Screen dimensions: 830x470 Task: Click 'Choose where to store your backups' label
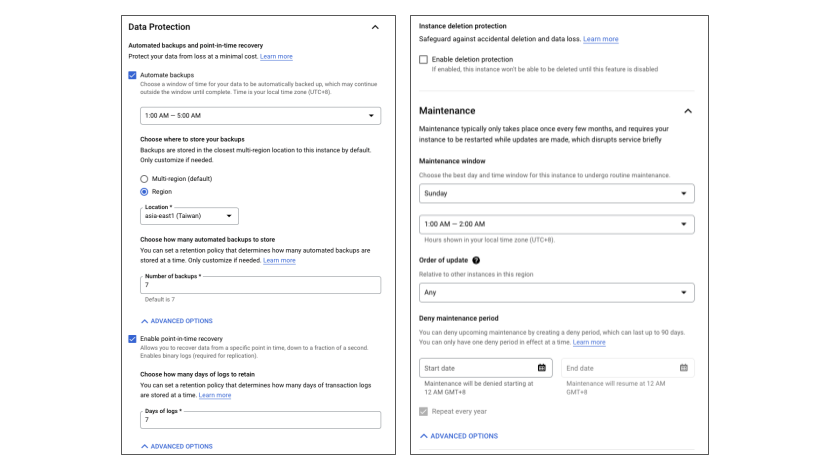point(192,140)
